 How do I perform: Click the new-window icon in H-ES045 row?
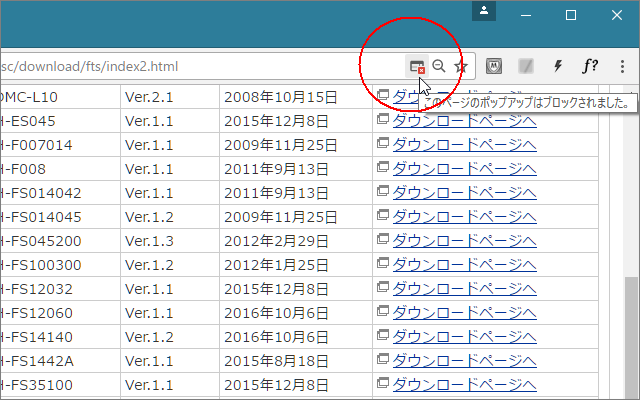[382, 119]
